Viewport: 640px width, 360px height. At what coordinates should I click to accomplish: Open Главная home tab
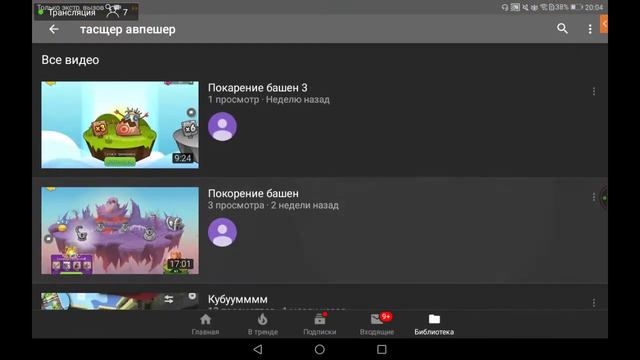click(x=205, y=324)
